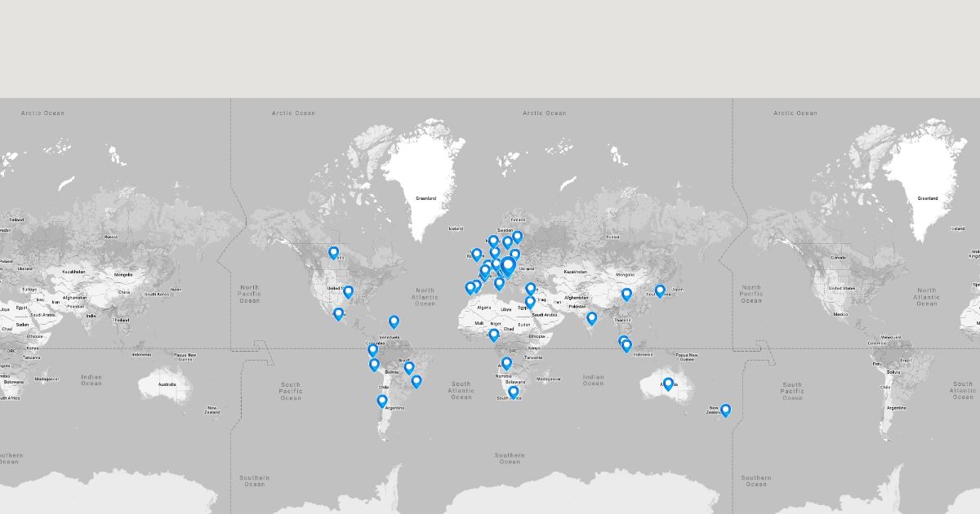The width and height of the screenshot is (980, 514).
Task: Open the Mexico location pin
Action: pyautogui.click(x=338, y=314)
